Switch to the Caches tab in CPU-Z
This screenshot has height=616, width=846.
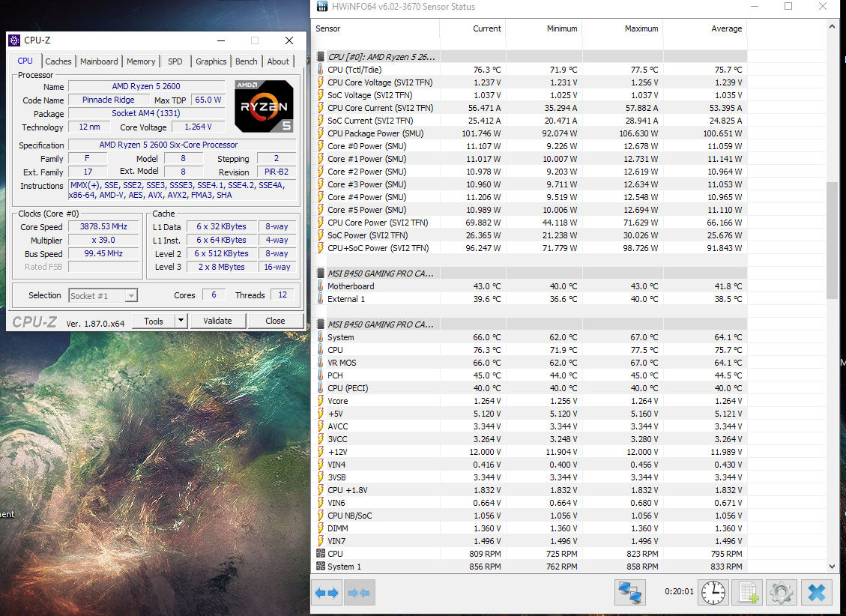tap(58, 61)
